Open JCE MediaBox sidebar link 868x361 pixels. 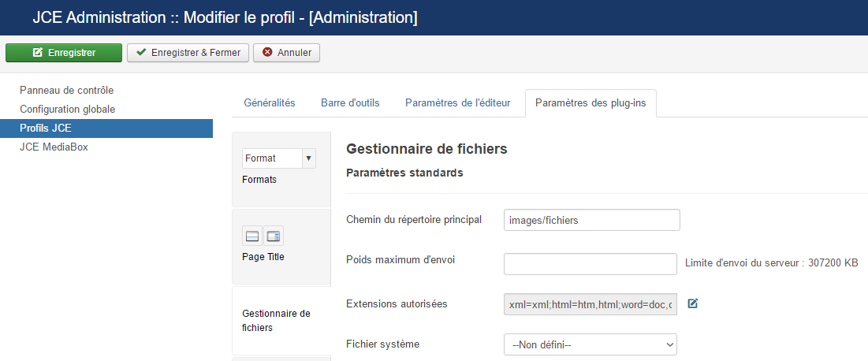click(x=54, y=147)
